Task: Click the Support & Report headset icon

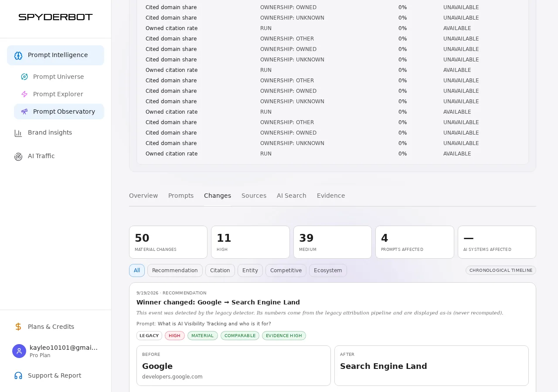Action: coord(18,375)
